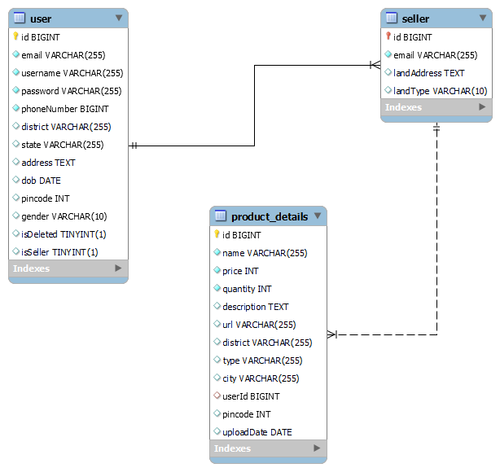
Task: Select the isSeller TINYINT(1) column text
Action: 60,252
